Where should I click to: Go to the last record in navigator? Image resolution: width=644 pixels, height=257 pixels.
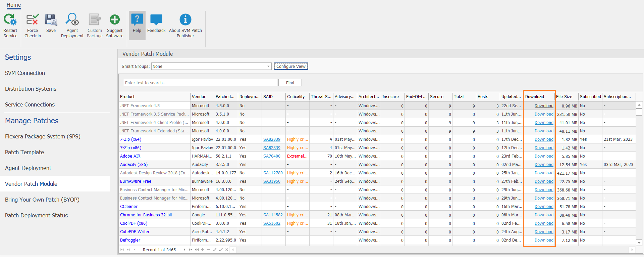pos(197,250)
